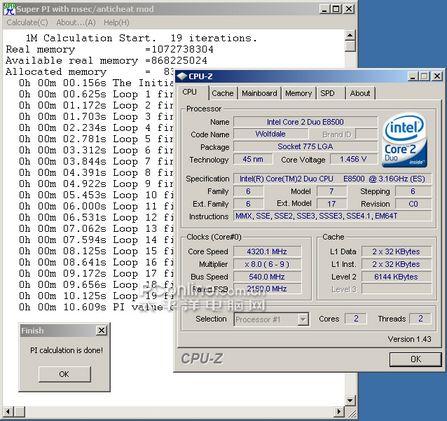Image resolution: width=447 pixels, height=421 pixels.
Task: Click OK in the Finish dialog
Action: click(64, 374)
